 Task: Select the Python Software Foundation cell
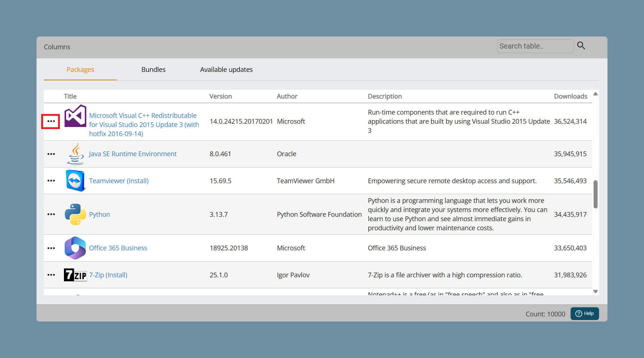click(319, 214)
